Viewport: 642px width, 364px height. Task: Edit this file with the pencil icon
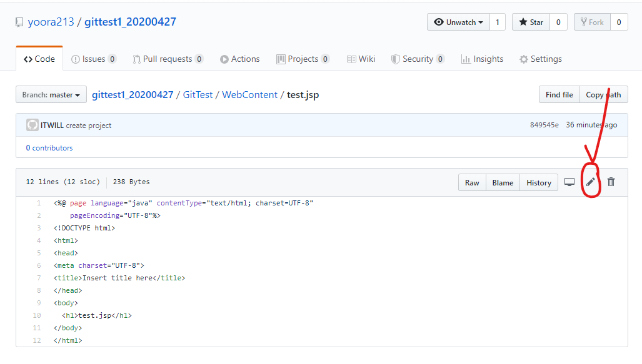click(x=590, y=182)
